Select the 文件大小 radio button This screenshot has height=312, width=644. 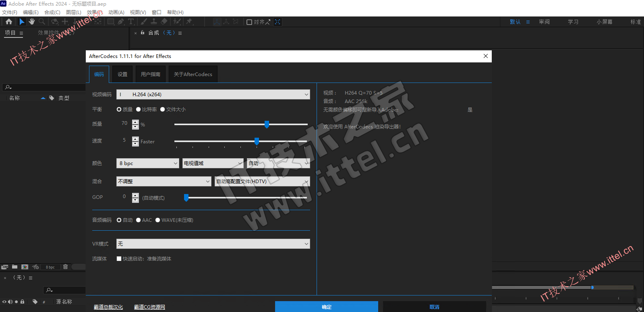click(162, 110)
